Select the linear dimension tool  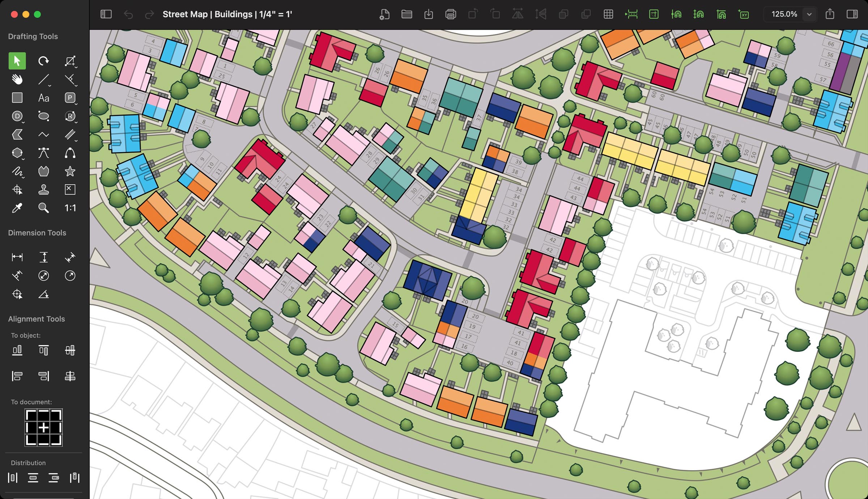click(x=17, y=257)
